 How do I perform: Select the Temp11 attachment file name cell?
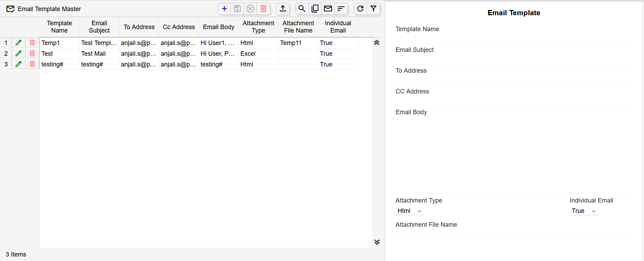tap(298, 43)
